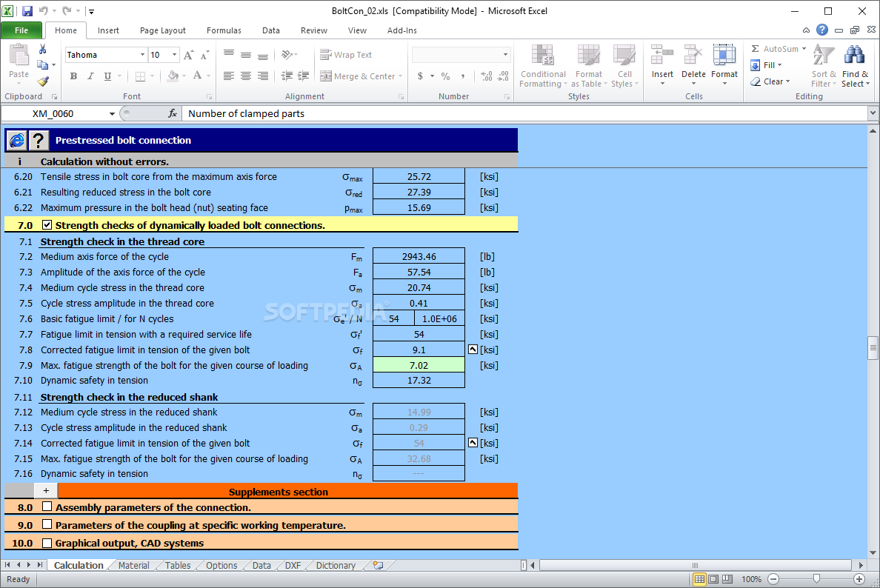This screenshot has height=588, width=880.
Task: Click the Align Text Left icon
Action: click(228, 76)
